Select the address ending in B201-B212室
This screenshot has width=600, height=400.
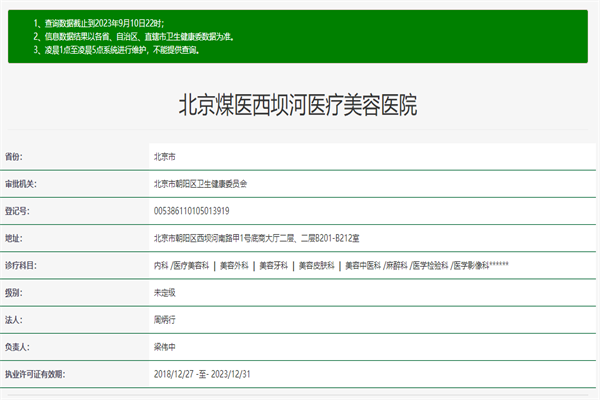(256, 238)
